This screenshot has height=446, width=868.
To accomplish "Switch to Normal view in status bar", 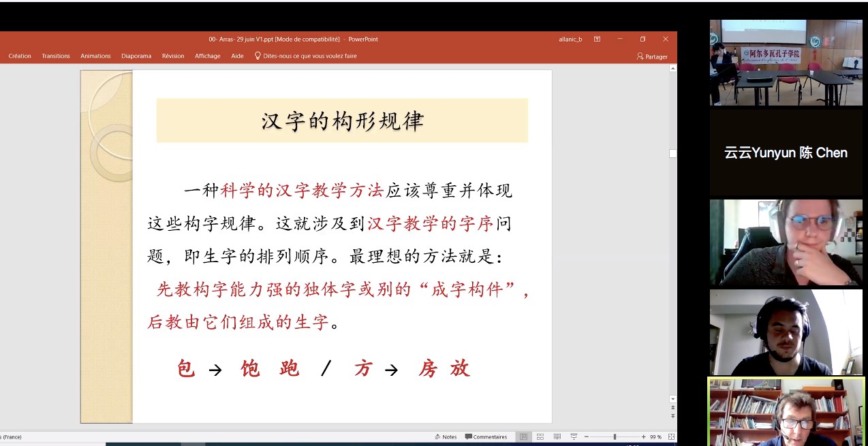I will 523,436.
